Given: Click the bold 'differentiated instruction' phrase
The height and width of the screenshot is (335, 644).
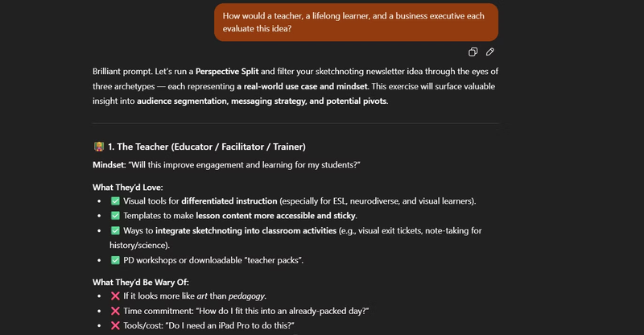Looking at the screenshot, I should [x=229, y=201].
